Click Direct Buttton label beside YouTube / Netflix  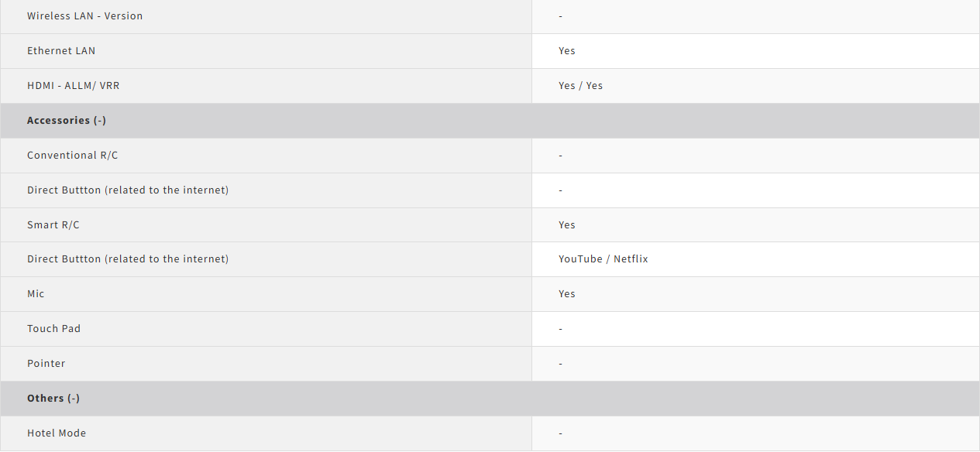coord(128,259)
